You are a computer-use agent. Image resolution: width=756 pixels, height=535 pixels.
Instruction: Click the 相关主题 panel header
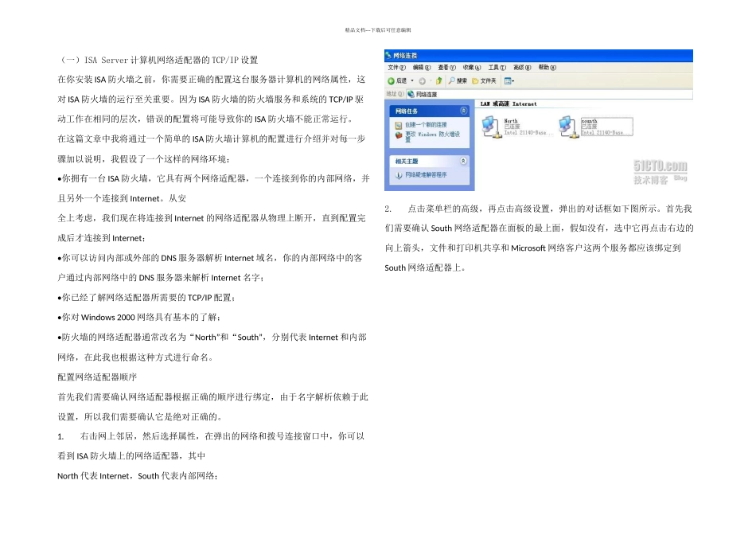[x=429, y=161]
